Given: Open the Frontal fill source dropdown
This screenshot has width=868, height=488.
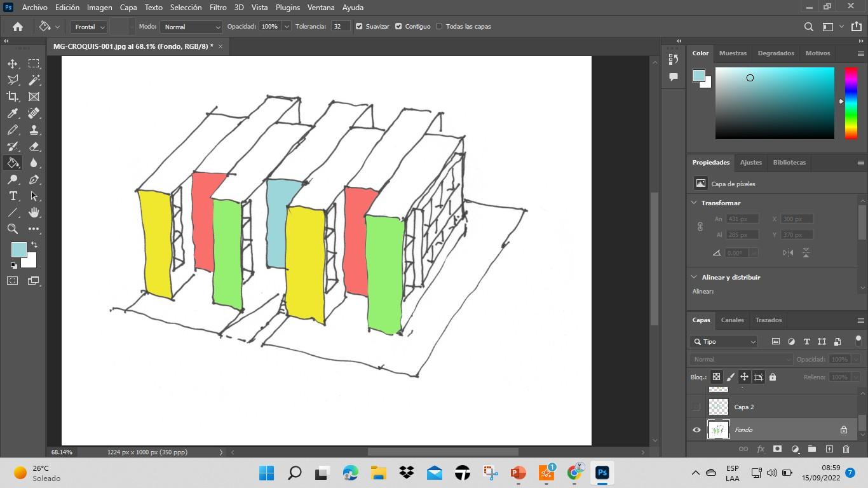Looking at the screenshot, I should tap(88, 27).
